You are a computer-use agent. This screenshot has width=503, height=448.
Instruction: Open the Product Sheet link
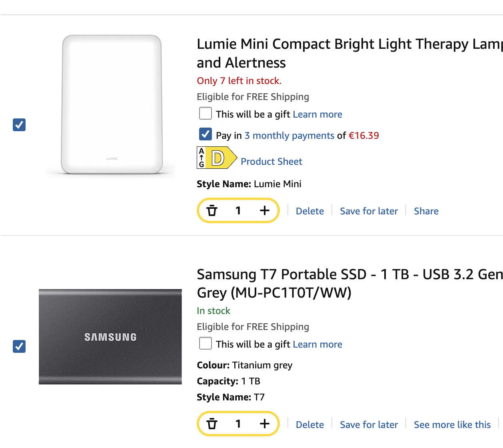point(271,162)
